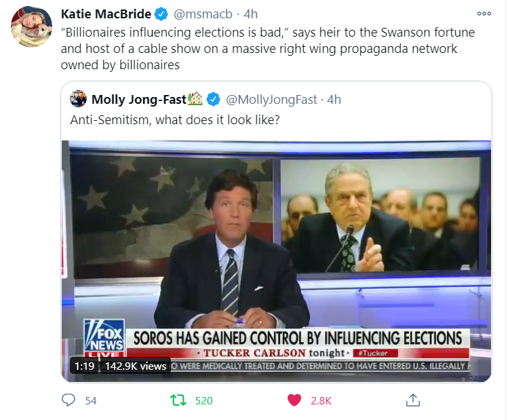Click the reply speech bubble icon
Image resolution: width=508 pixels, height=420 pixels.
[x=69, y=400]
